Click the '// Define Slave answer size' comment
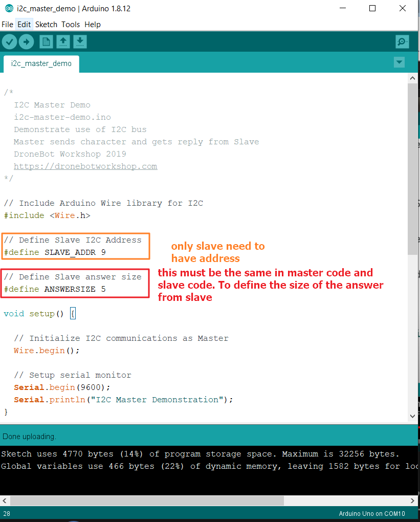The width and height of the screenshot is (420, 522). coord(73,277)
